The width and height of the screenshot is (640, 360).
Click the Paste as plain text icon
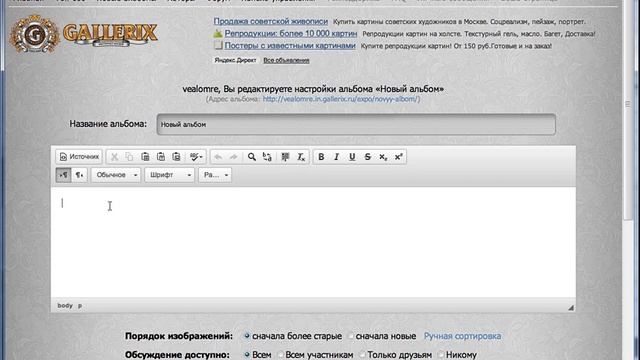point(161,157)
